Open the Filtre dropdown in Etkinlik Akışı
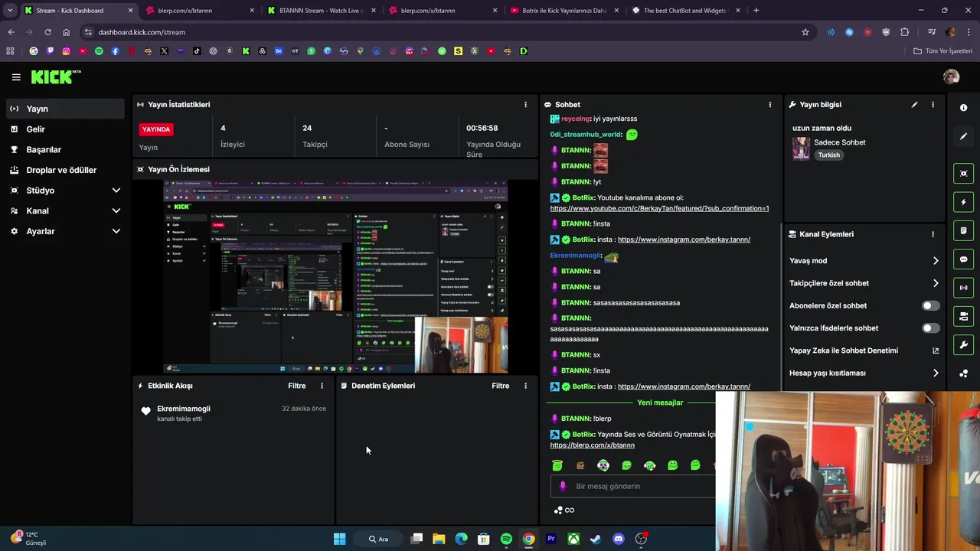The image size is (980, 551). (x=297, y=386)
